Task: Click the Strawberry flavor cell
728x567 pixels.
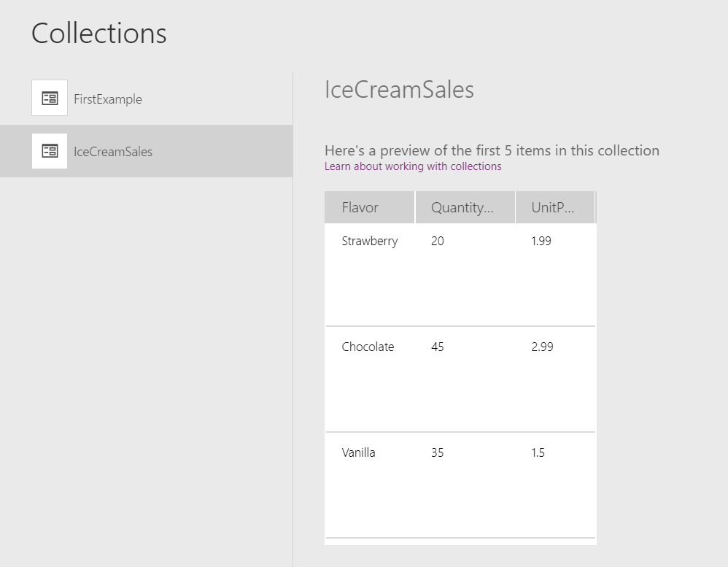Action: click(370, 241)
